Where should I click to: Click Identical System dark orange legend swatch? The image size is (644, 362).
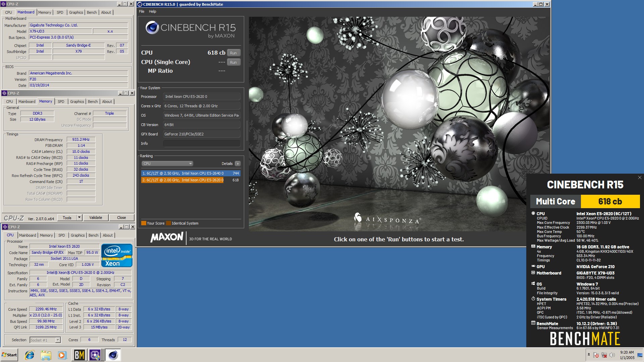click(x=168, y=223)
